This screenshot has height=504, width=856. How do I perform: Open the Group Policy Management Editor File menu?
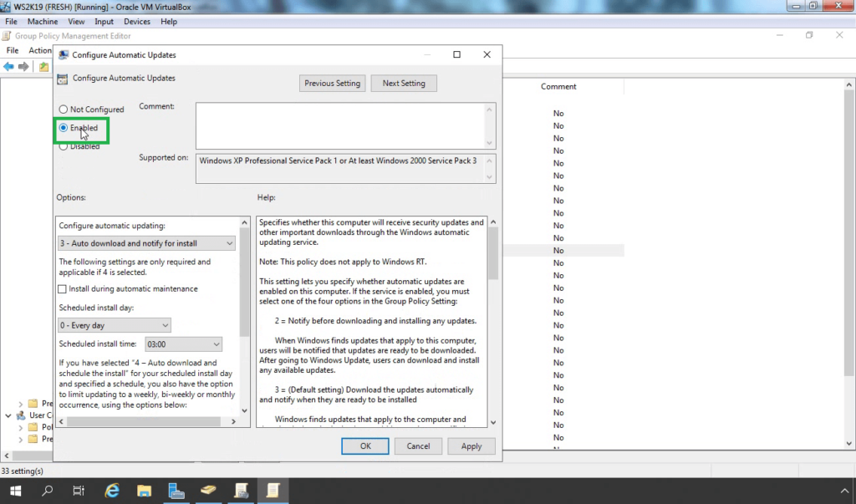point(12,50)
